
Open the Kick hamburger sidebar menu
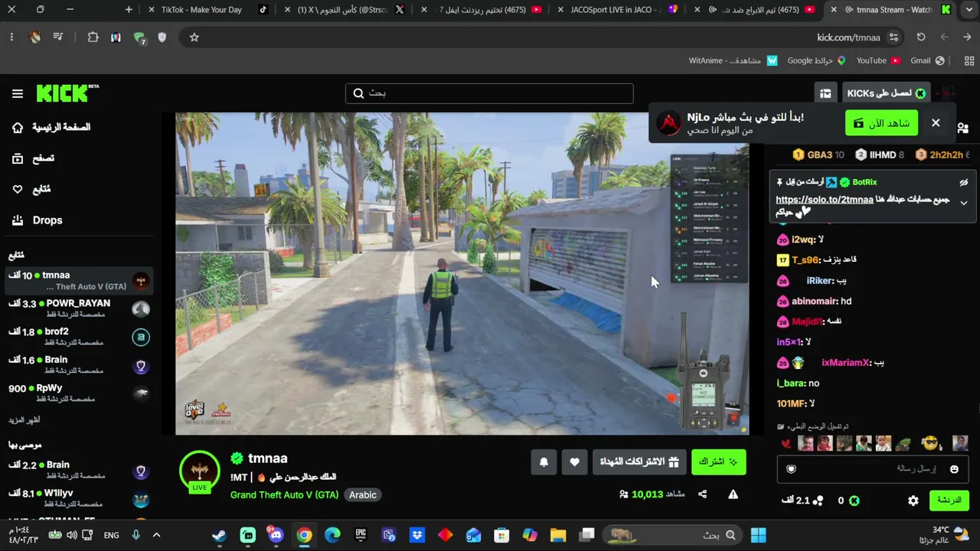[18, 93]
